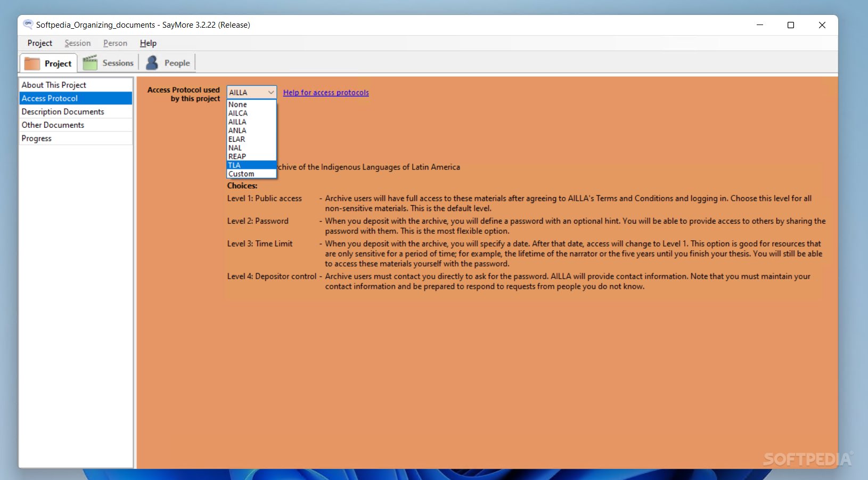The image size is (868, 480).
Task: Click 'Access Protocol used by this project' label
Action: click(x=184, y=94)
